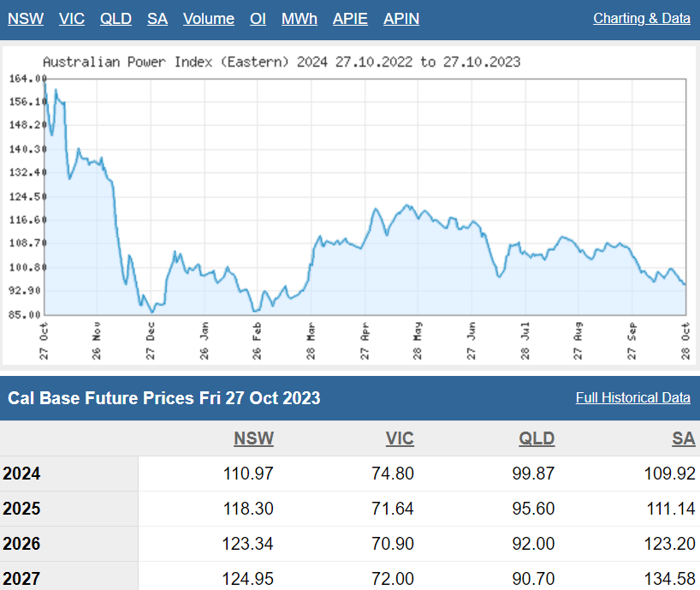Viewport: 700px width, 590px height.
Task: Select the 2024 row label
Action: (21, 474)
